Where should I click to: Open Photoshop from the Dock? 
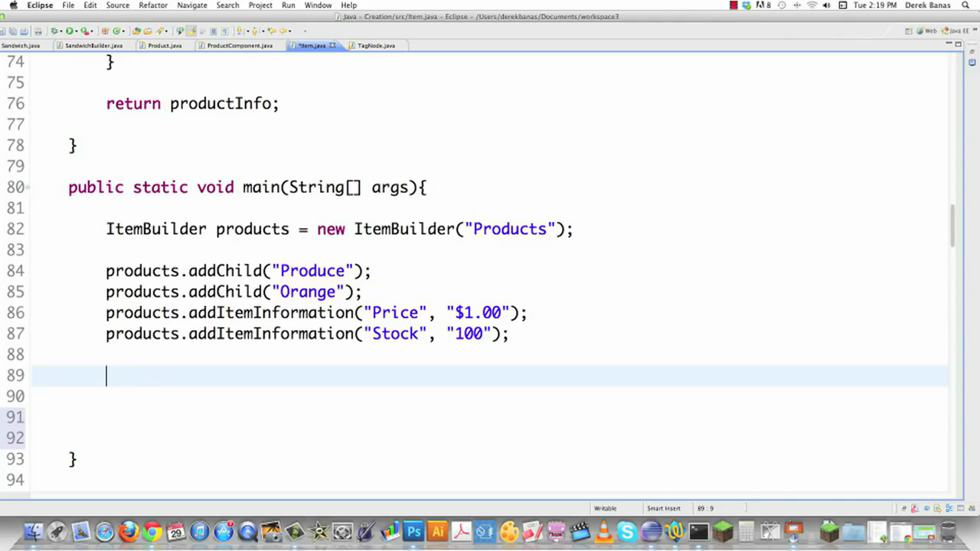pos(413,531)
